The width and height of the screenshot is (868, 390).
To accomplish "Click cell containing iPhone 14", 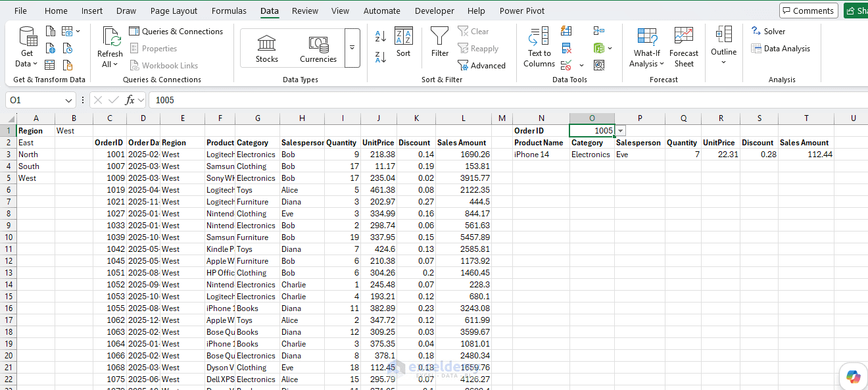I will pos(541,155).
